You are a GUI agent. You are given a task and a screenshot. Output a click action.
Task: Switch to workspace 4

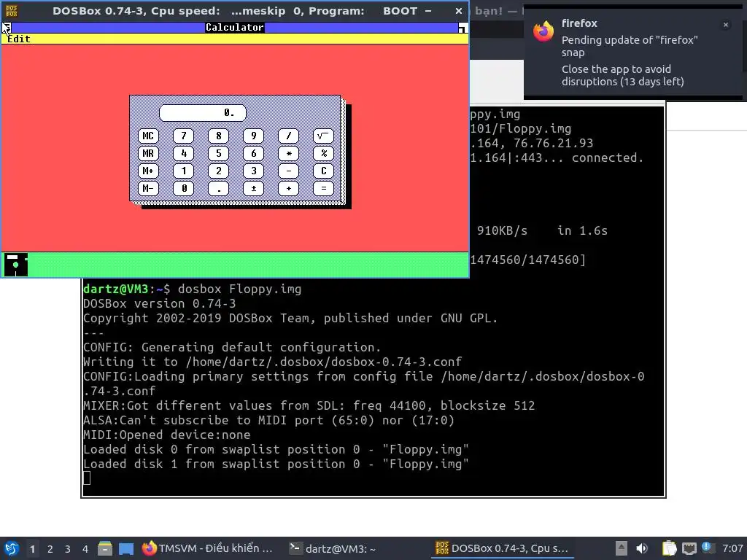[85, 549]
